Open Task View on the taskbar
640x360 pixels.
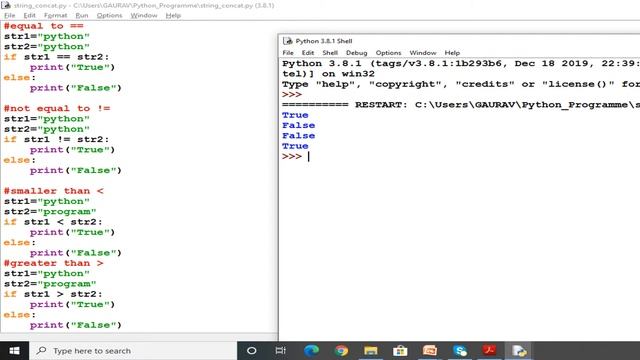(281, 351)
